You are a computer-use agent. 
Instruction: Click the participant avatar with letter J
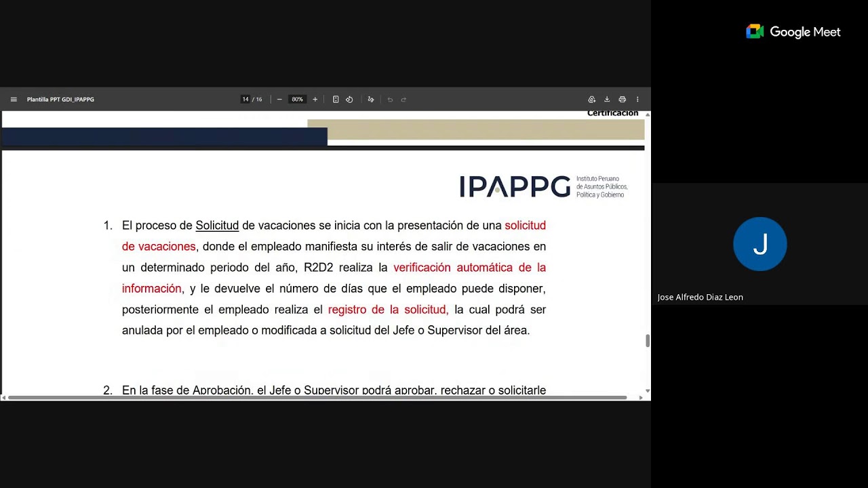[760, 244]
